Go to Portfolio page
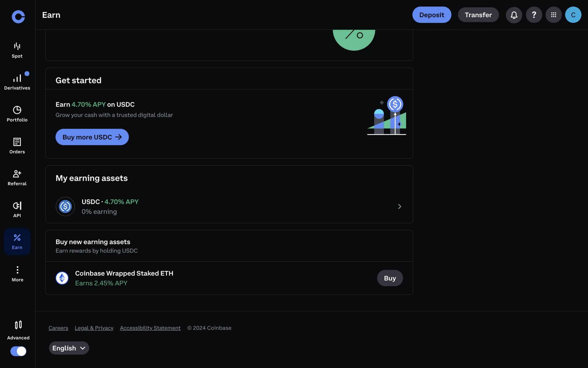The image size is (588, 368). coord(17,114)
